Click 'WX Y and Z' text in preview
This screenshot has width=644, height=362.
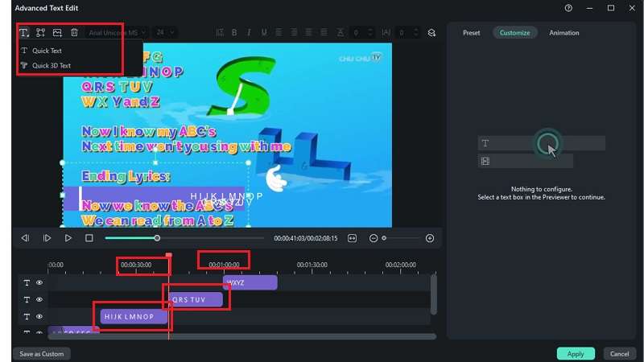pyautogui.click(x=120, y=101)
